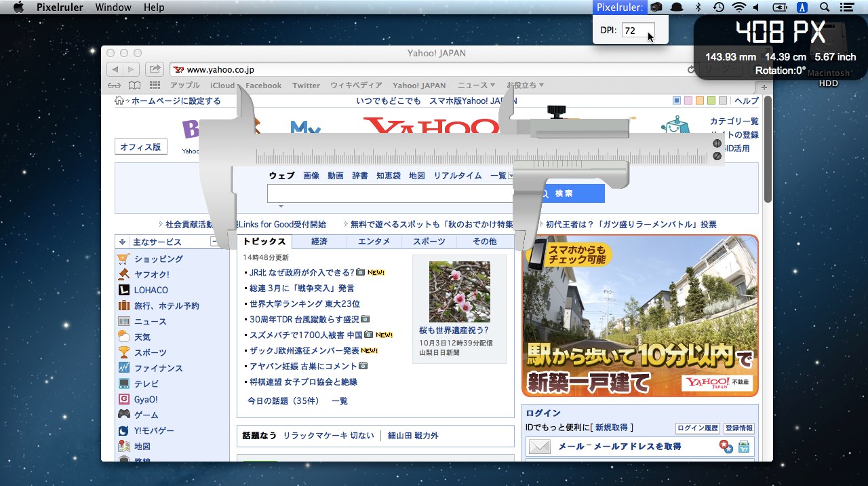Click the Safari share button
This screenshot has height=486, width=868.
pos(155,69)
